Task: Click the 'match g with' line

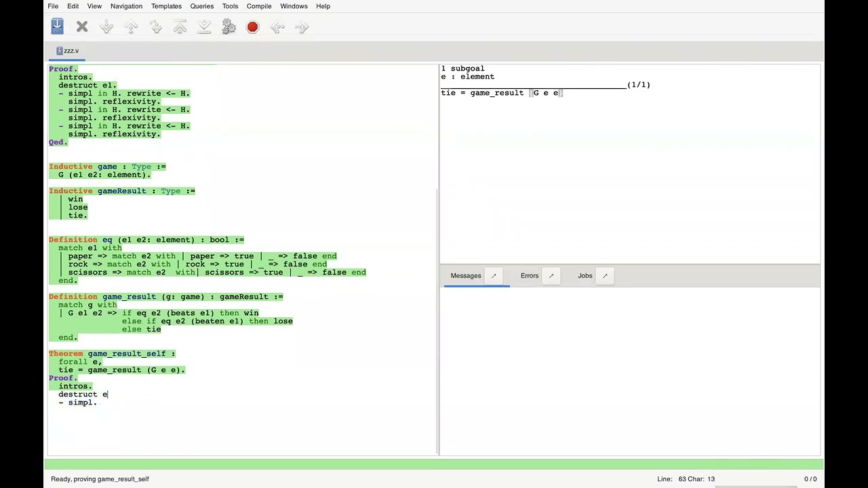Action: (87, 305)
